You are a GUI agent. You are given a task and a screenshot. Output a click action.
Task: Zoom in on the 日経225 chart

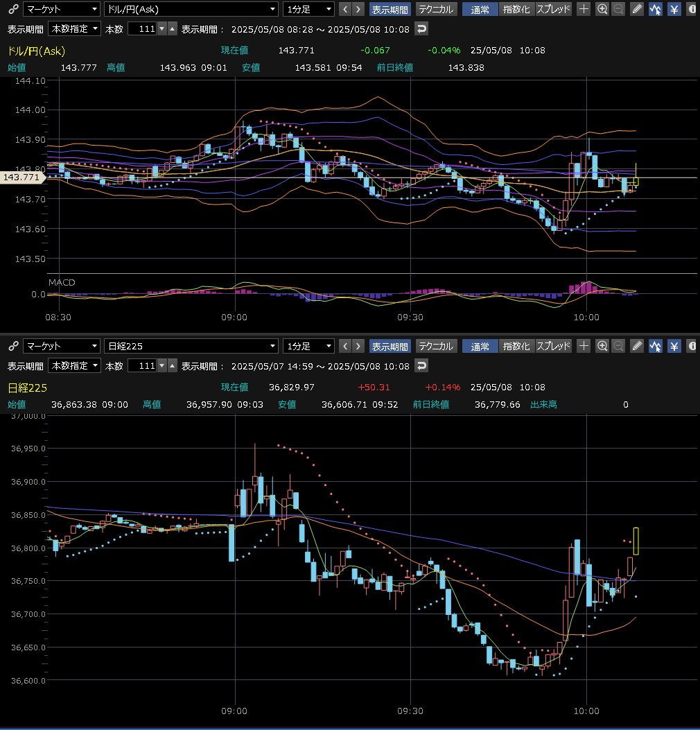pyautogui.click(x=602, y=346)
